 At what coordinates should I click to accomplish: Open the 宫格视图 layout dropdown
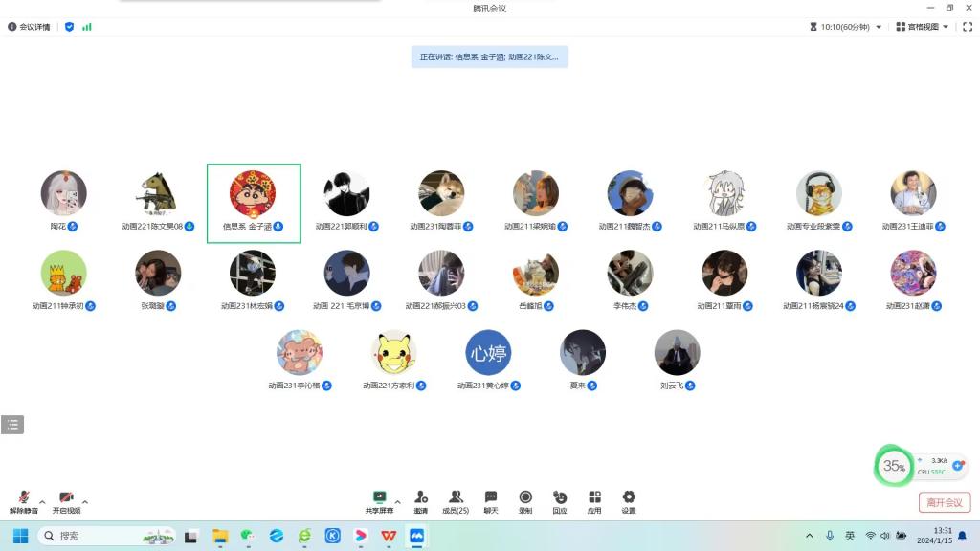923,27
